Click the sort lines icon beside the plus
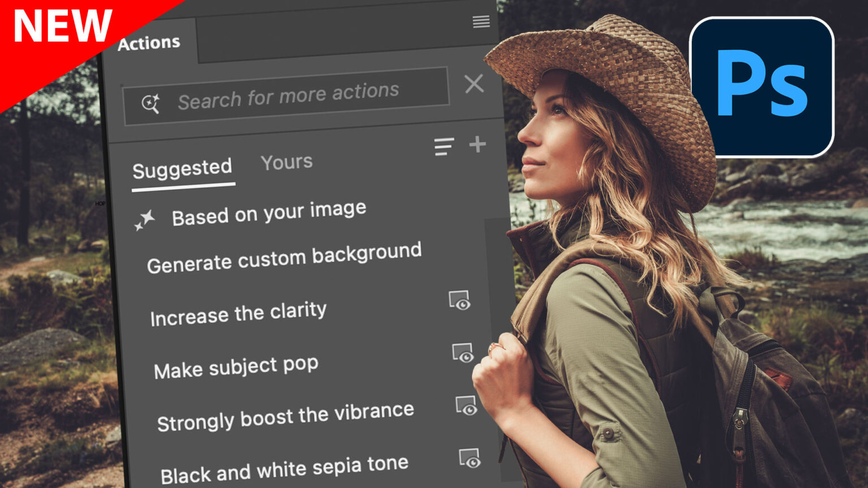This screenshot has height=488, width=868. click(x=444, y=147)
